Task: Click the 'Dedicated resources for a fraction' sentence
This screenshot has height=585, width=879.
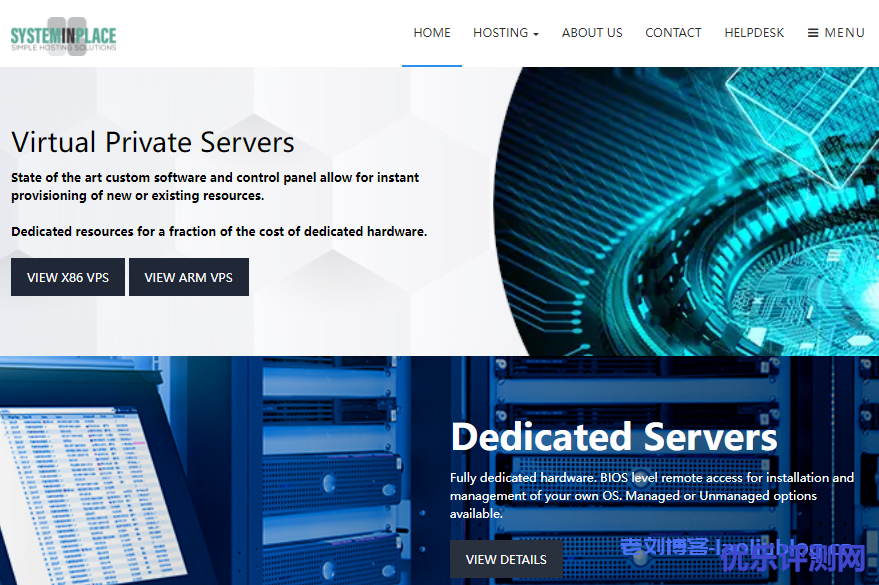Action: (x=219, y=231)
